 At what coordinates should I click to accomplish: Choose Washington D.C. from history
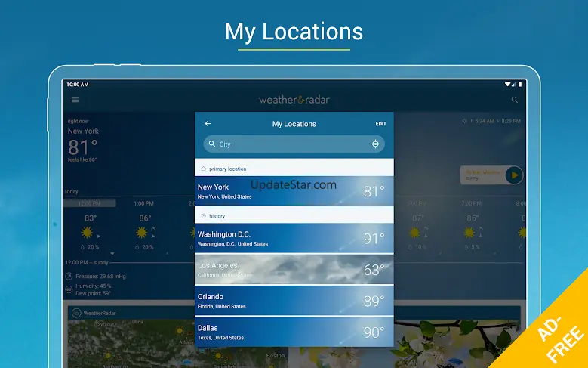[x=294, y=239]
